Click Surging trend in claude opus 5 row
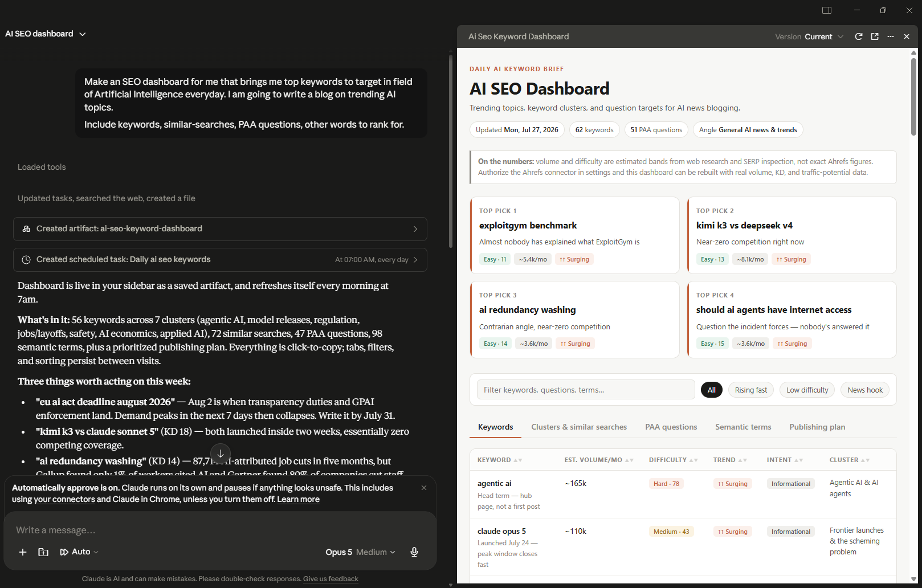The width and height of the screenshot is (922, 588). 732,532
